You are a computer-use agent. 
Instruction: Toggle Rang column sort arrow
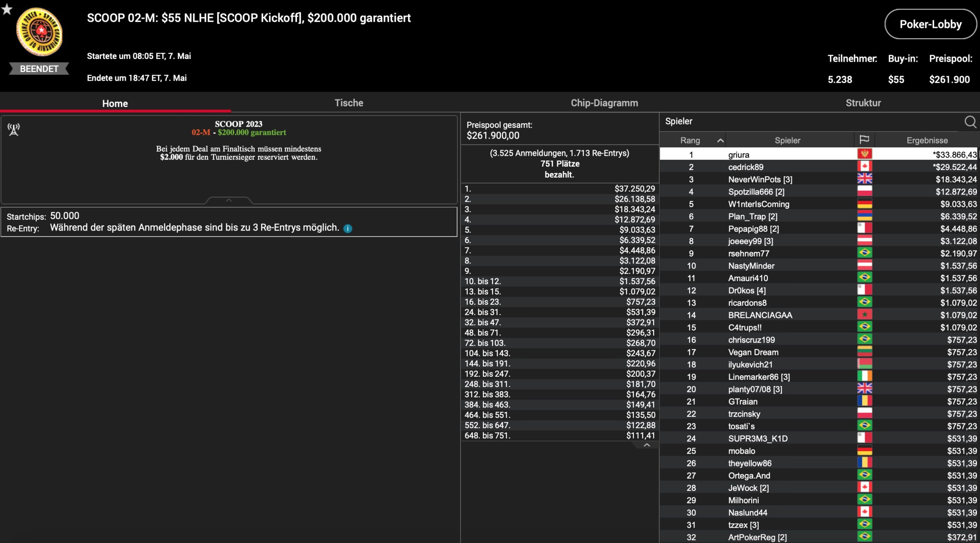click(x=720, y=141)
